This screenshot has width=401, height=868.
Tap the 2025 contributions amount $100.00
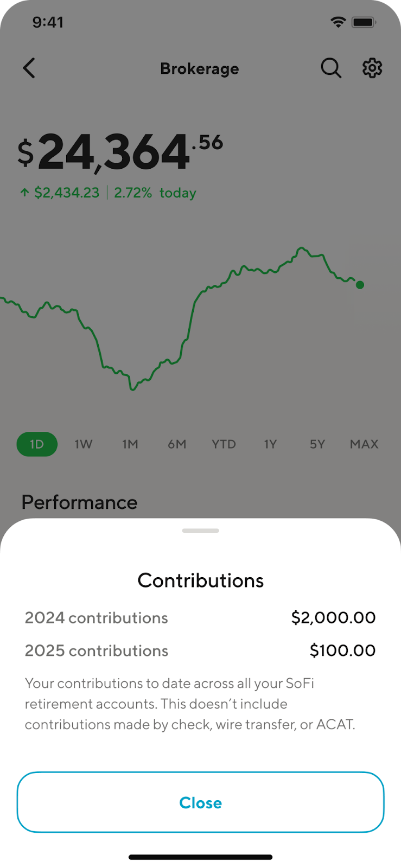click(342, 650)
